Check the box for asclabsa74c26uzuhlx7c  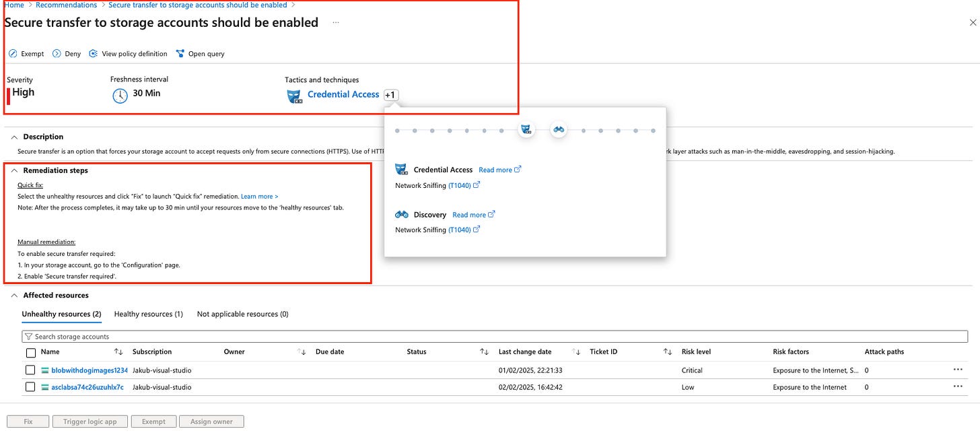(x=30, y=387)
